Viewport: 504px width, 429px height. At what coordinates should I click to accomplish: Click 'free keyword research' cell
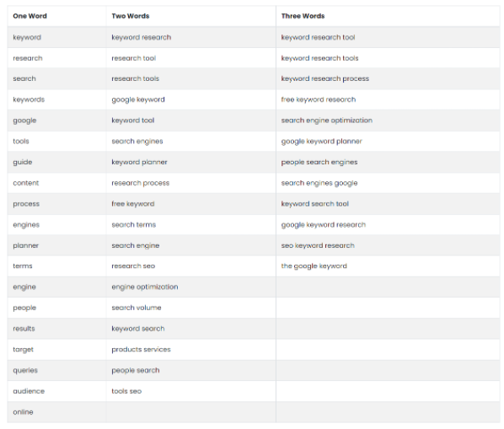(x=319, y=99)
